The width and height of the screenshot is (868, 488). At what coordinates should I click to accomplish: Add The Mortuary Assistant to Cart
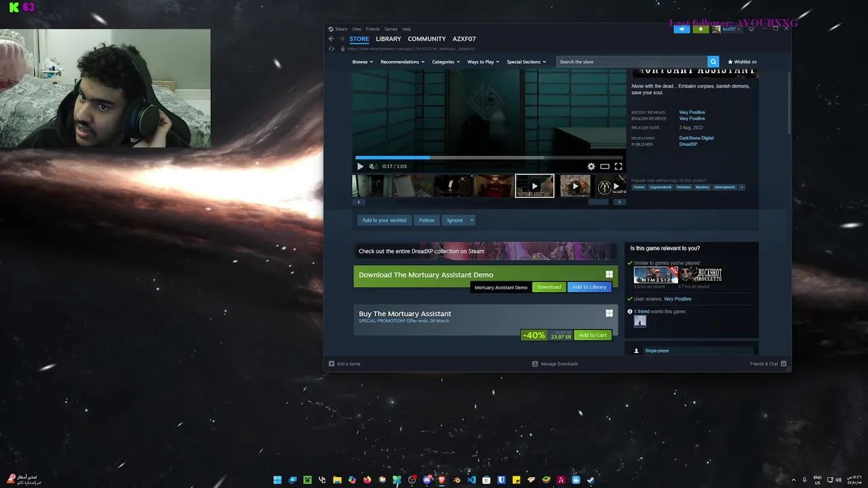(593, 335)
